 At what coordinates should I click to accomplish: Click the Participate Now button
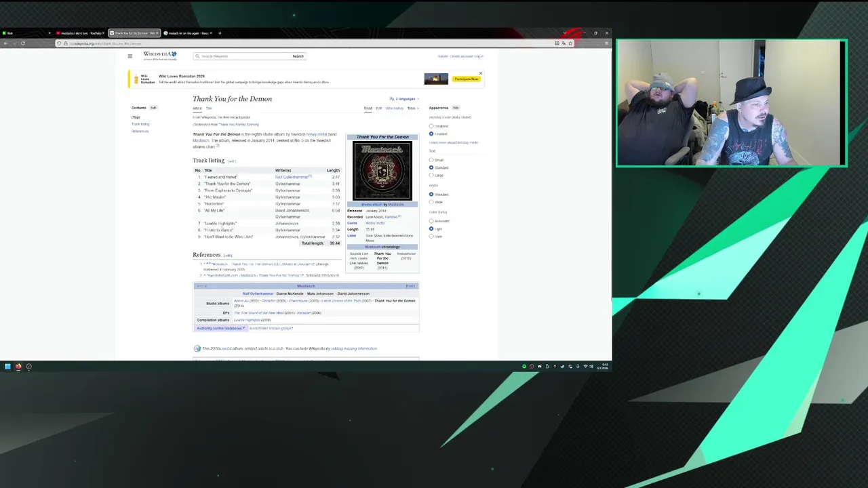pyautogui.click(x=467, y=79)
